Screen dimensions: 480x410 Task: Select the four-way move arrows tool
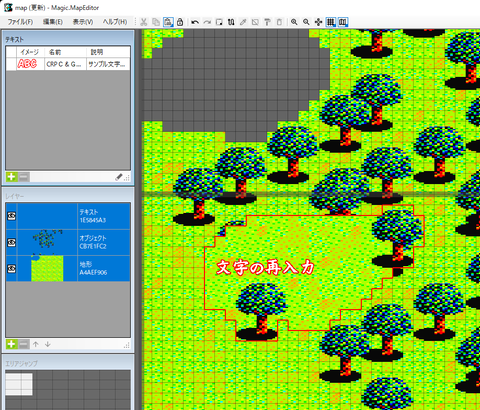318,22
